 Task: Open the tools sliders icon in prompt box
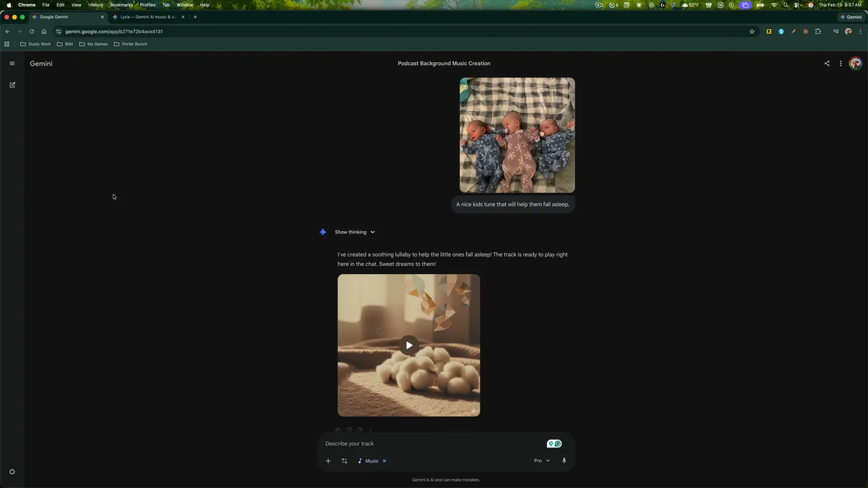344,461
